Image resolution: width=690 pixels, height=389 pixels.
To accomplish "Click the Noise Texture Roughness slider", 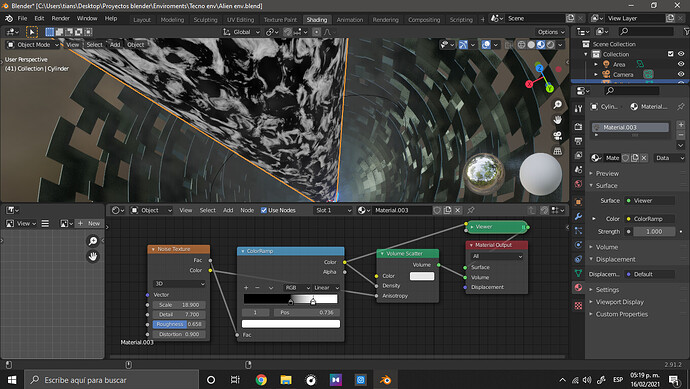I will coord(180,324).
